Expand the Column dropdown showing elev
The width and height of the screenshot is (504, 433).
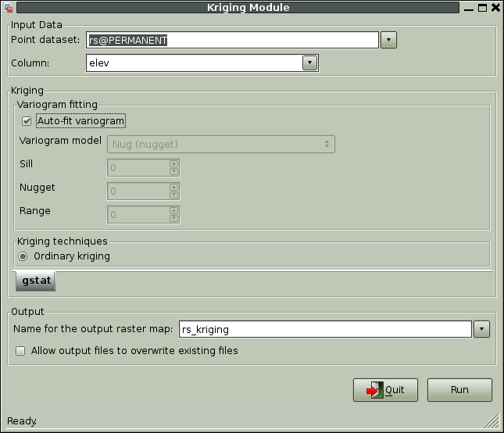[310, 63]
